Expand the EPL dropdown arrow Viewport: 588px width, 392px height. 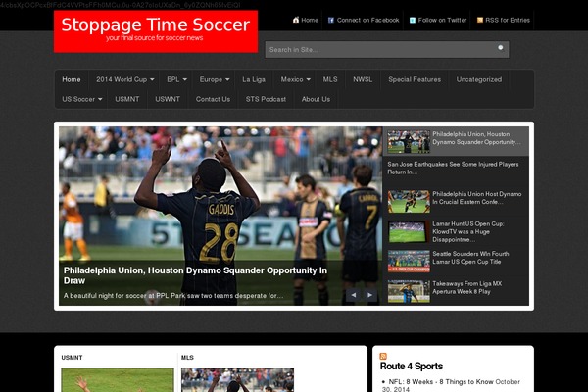(x=185, y=80)
